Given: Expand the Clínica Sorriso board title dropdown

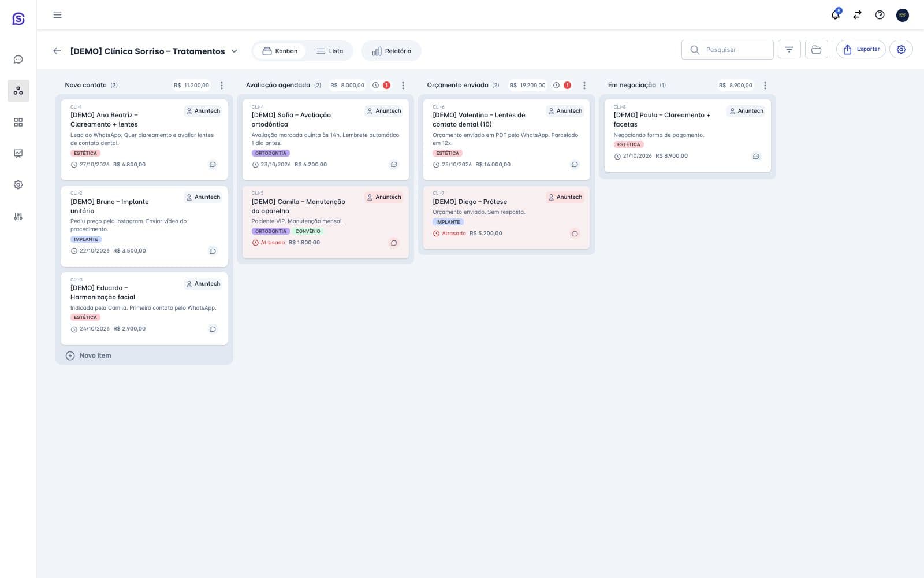Looking at the screenshot, I should pos(234,51).
